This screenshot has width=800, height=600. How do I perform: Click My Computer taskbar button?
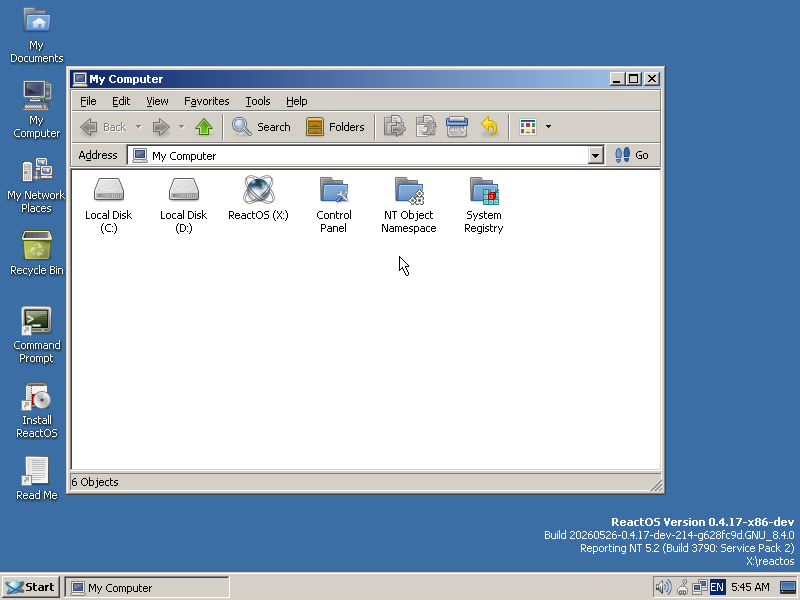tap(147, 588)
